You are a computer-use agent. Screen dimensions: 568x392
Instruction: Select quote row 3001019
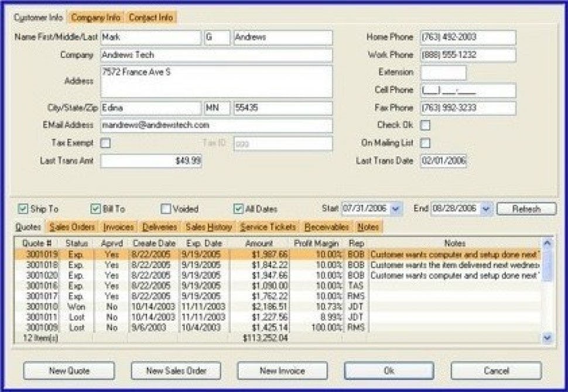pos(278,255)
